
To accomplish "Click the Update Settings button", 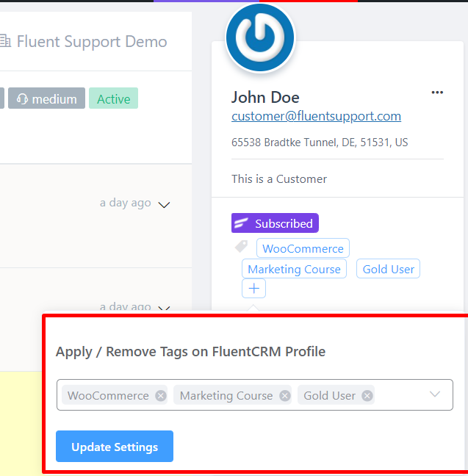I will click(x=115, y=447).
